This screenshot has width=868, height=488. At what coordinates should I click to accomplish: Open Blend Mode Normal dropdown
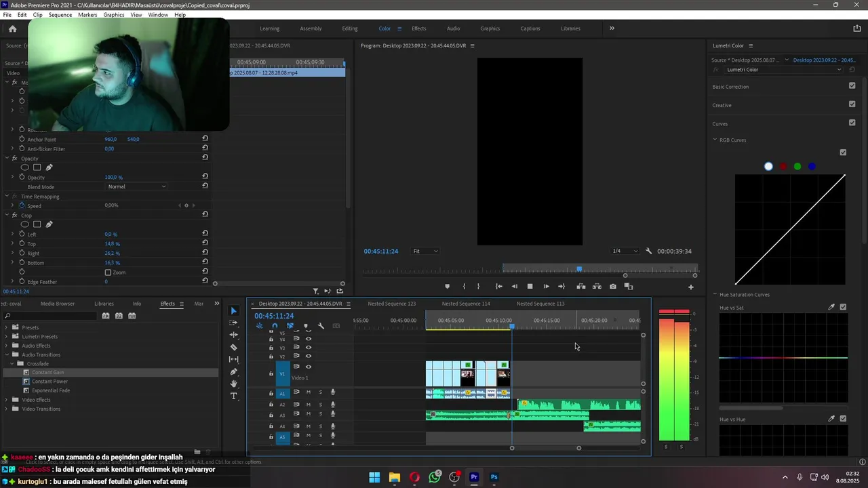(136, 186)
